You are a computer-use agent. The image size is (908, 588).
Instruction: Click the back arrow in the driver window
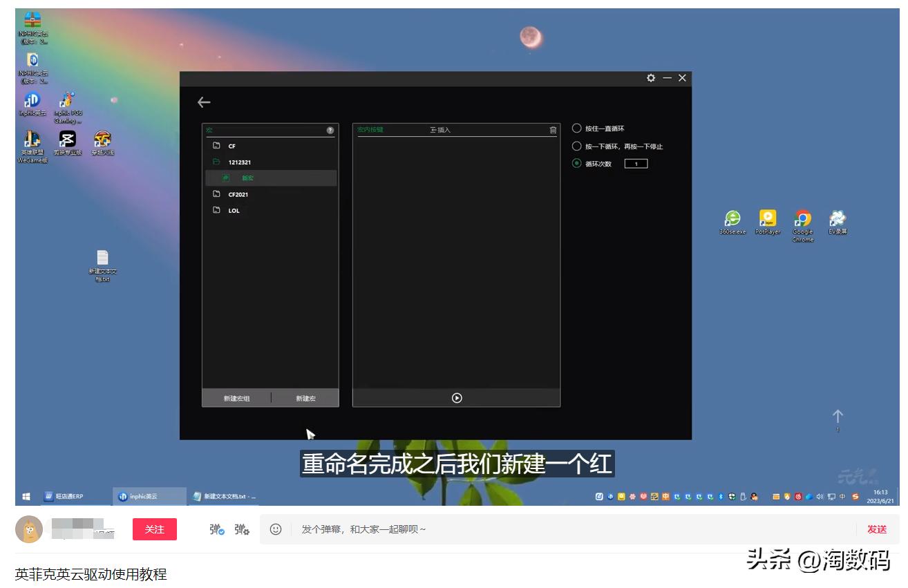pos(203,102)
